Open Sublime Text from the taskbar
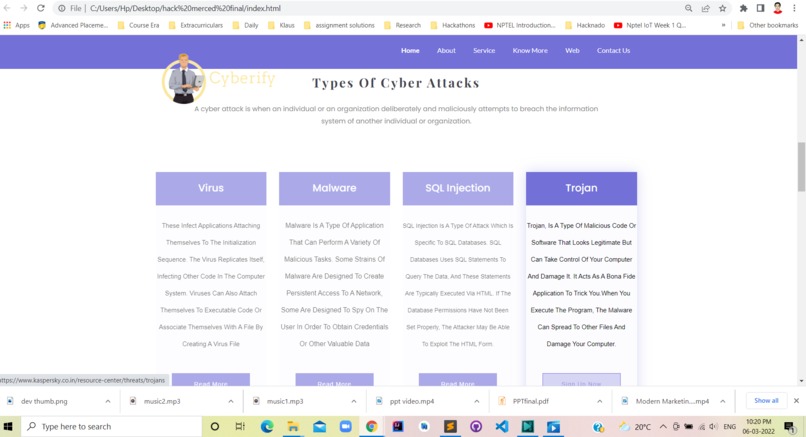 [x=450, y=427]
